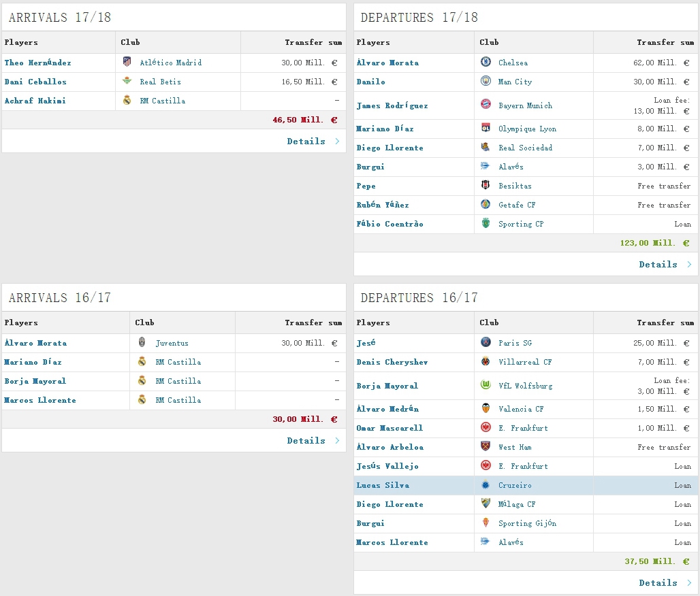700x596 pixels.
Task: Click the Juventus crest icon
Action: [x=142, y=342]
